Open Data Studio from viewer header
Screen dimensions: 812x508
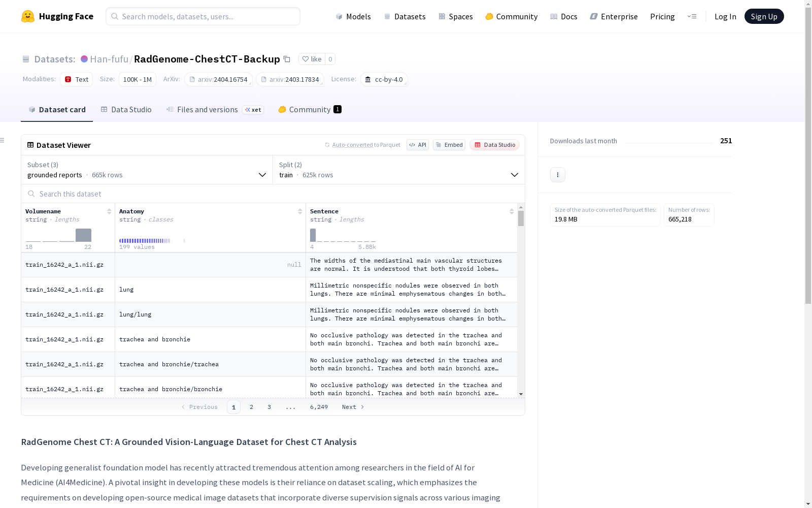[494, 145]
